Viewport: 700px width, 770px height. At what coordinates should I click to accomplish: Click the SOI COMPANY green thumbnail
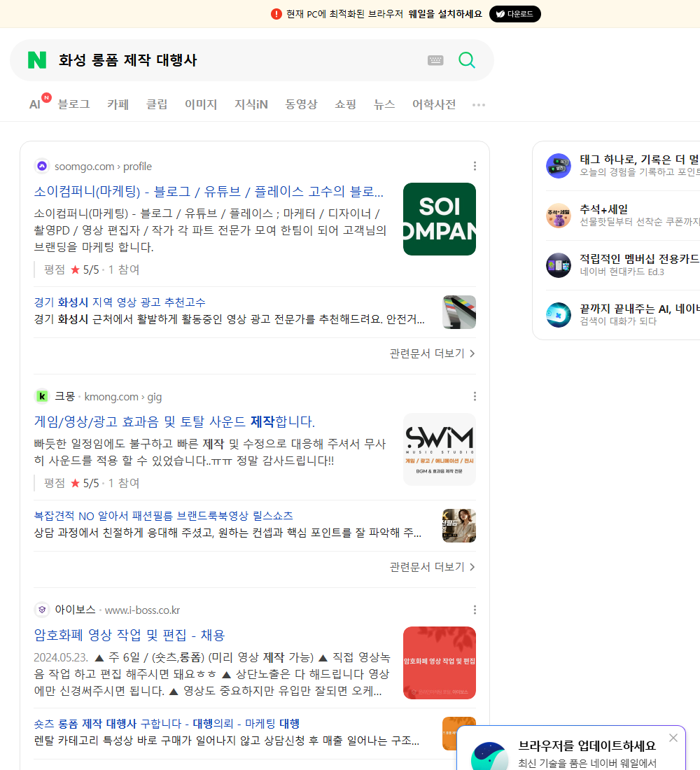pos(439,219)
